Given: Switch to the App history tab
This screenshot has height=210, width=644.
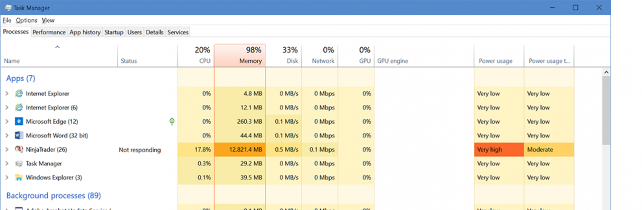Looking at the screenshot, I should 85,32.
